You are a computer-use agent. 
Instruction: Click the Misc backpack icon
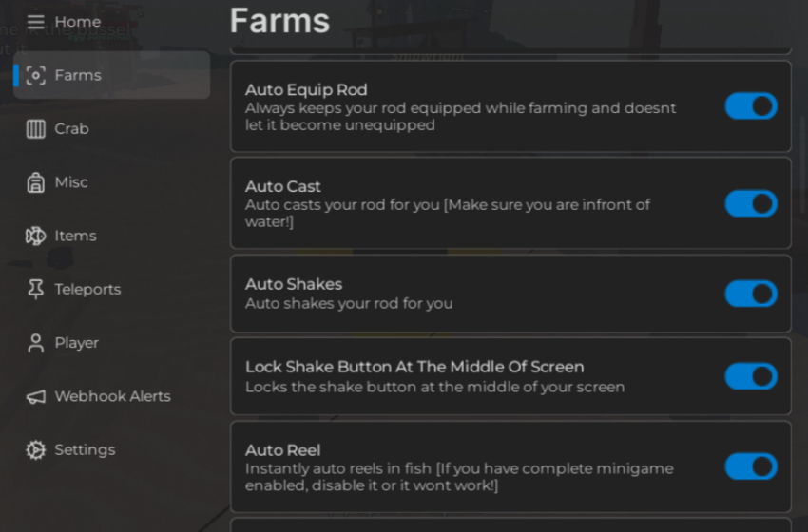[x=35, y=182]
